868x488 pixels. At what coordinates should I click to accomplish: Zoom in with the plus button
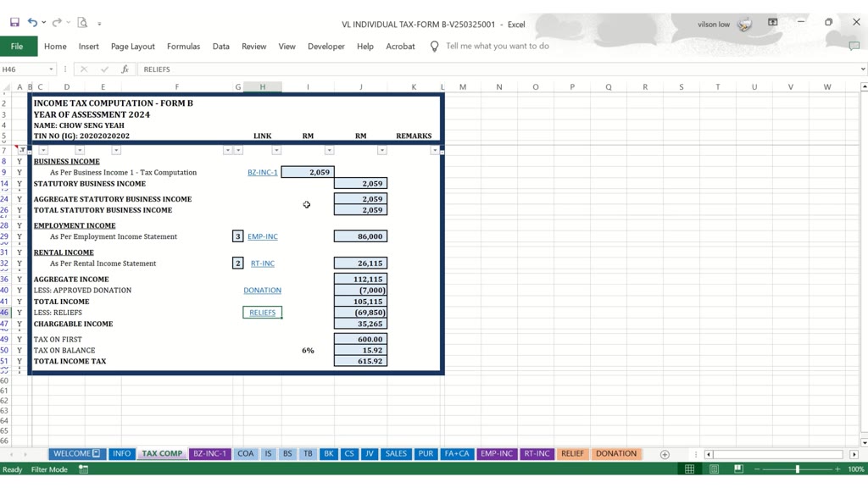click(837, 469)
